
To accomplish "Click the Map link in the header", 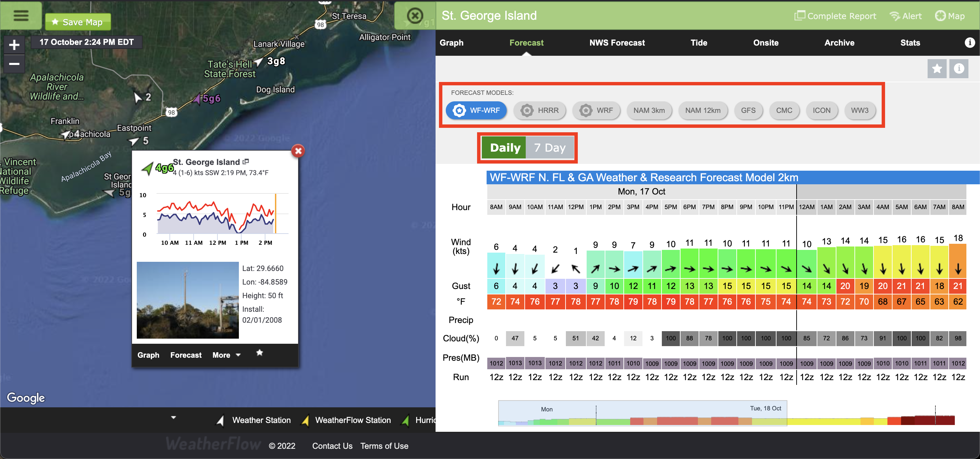I will 950,16.
